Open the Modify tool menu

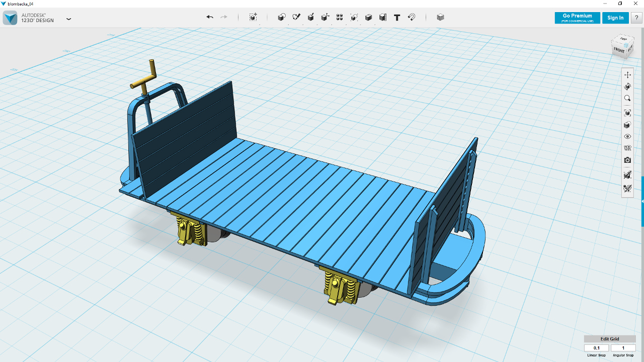click(x=325, y=17)
